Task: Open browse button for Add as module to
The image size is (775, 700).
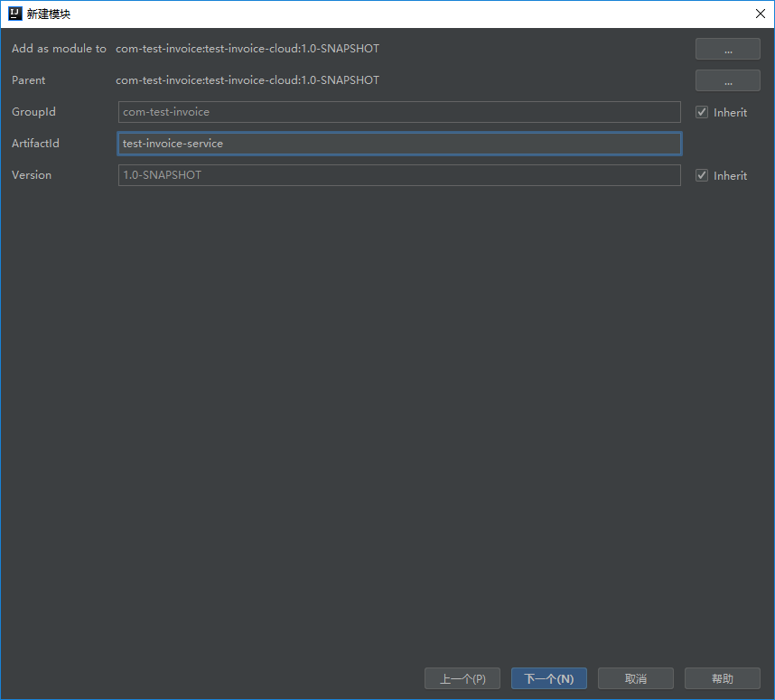Action: tap(727, 49)
